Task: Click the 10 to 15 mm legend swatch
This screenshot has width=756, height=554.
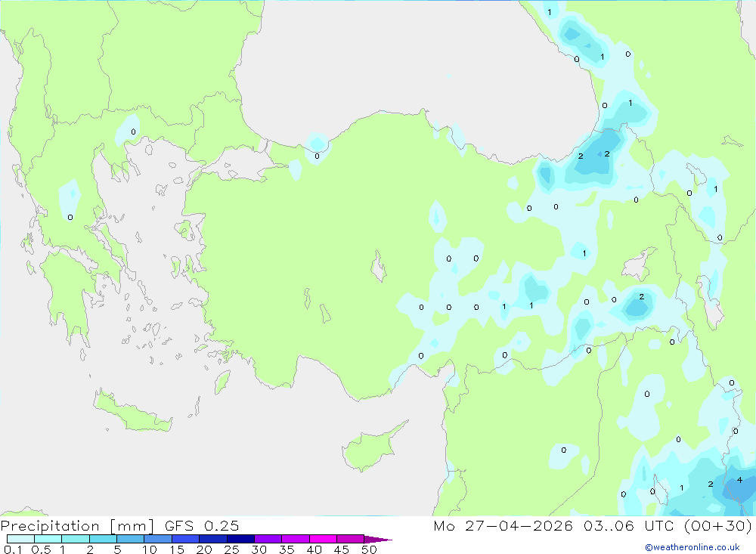Action: tap(158, 539)
